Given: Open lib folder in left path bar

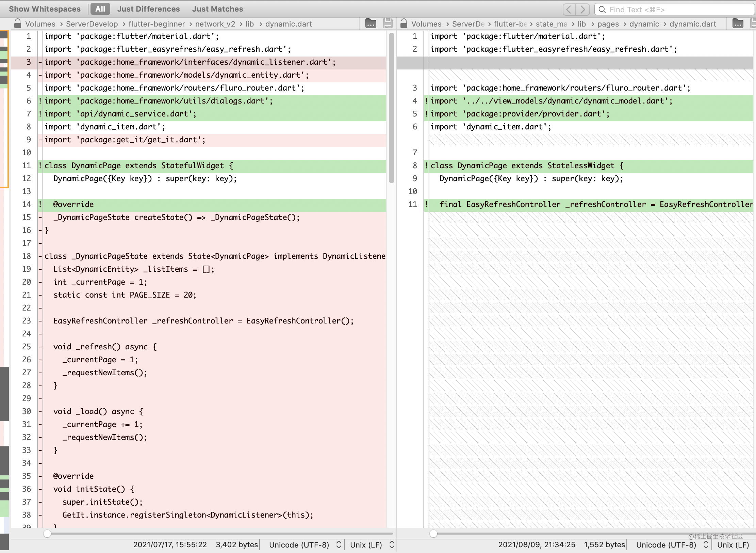Looking at the screenshot, I should (x=250, y=24).
